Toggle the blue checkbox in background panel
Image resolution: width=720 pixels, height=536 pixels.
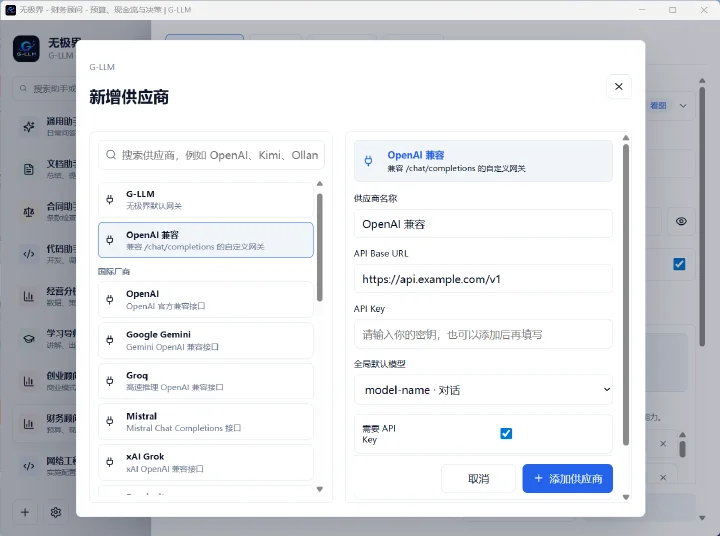(679, 264)
